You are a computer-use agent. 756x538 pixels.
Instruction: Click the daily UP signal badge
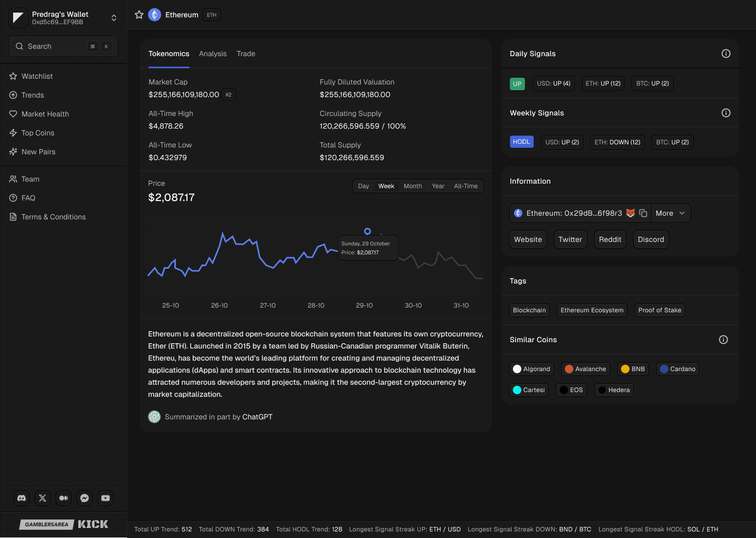(517, 84)
